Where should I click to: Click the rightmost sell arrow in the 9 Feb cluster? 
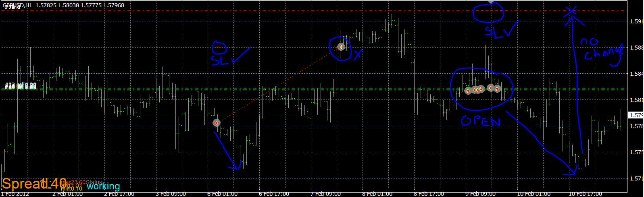(x=498, y=89)
